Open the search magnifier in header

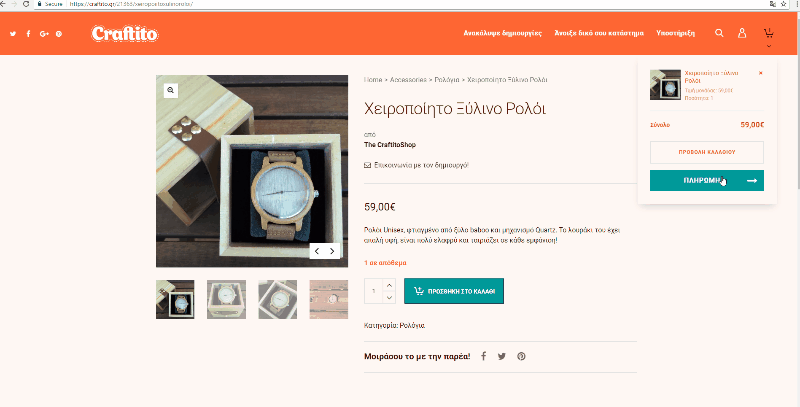719,33
